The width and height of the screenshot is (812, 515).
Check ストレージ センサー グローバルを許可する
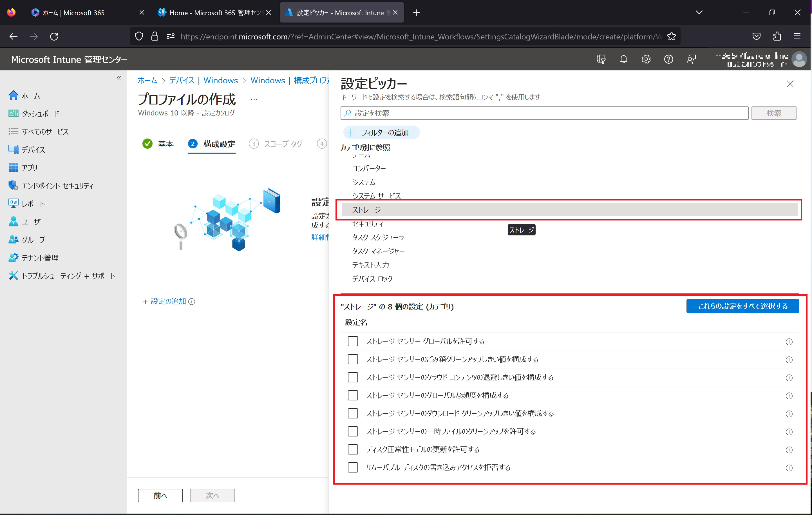pos(353,341)
